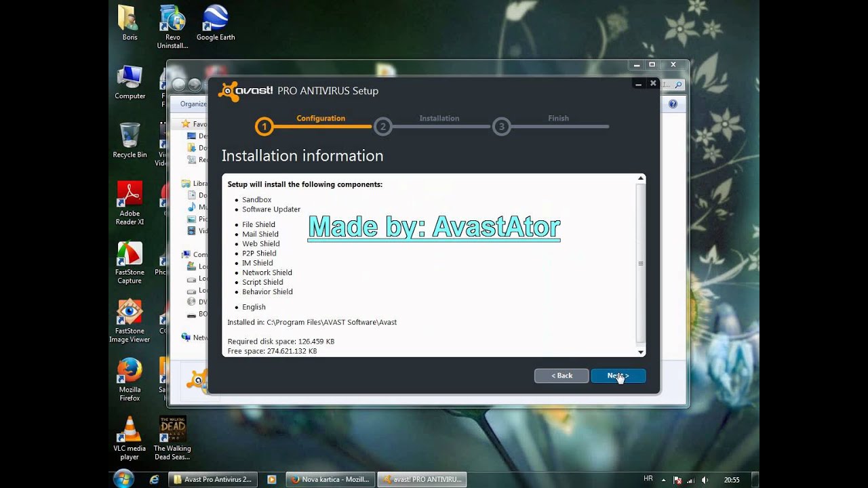The width and height of the screenshot is (868, 488).
Task: Click 'File Shield' component entry
Action: coord(258,224)
